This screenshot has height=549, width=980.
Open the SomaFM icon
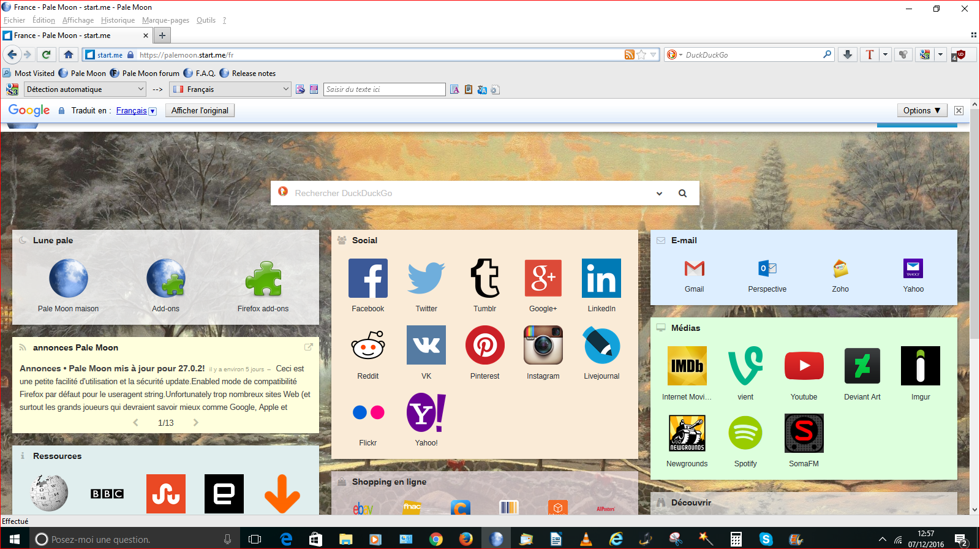coord(804,433)
